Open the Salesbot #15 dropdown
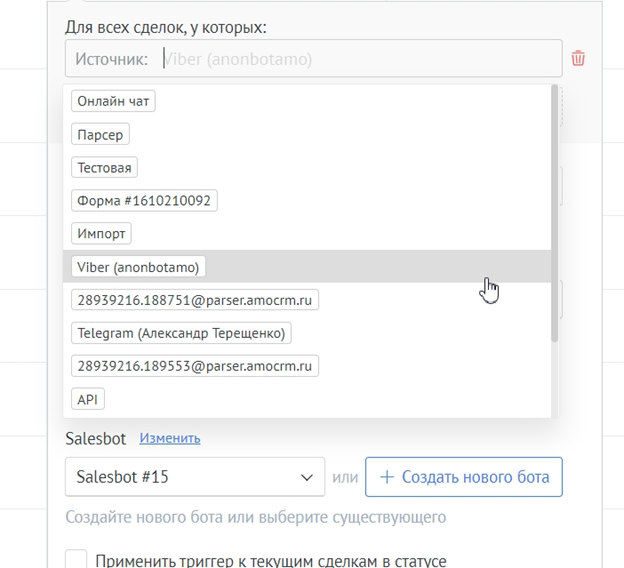 point(195,477)
